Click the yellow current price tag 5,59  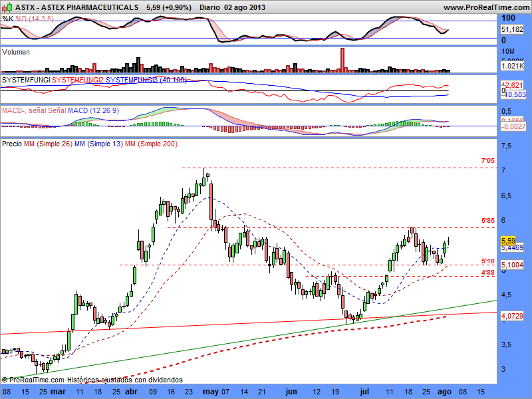click(x=508, y=241)
